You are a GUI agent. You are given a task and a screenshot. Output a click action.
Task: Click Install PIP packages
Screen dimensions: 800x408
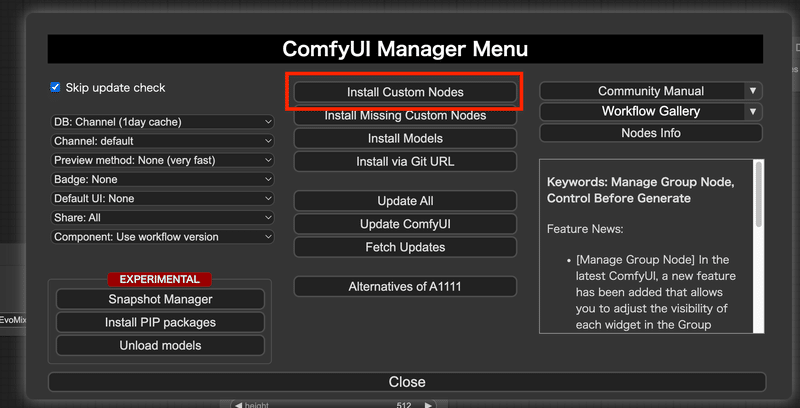(160, 322)
